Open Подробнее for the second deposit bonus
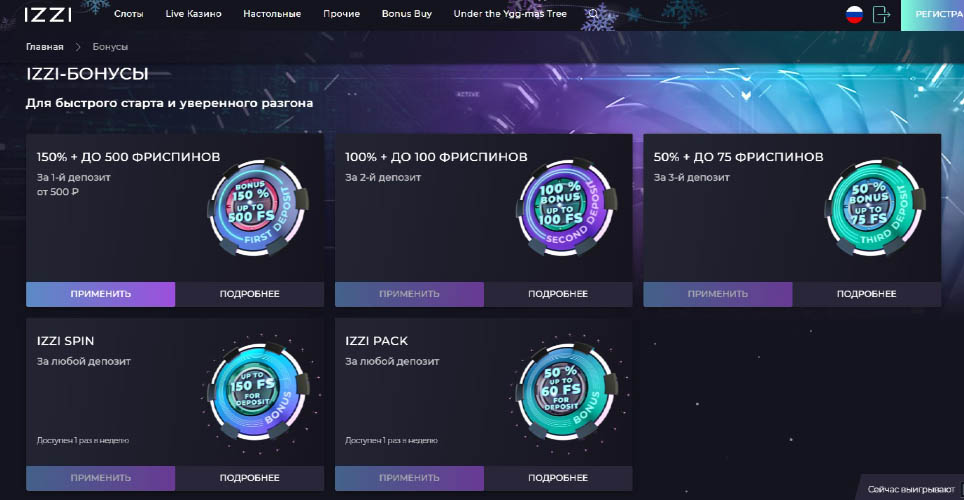 557,294
